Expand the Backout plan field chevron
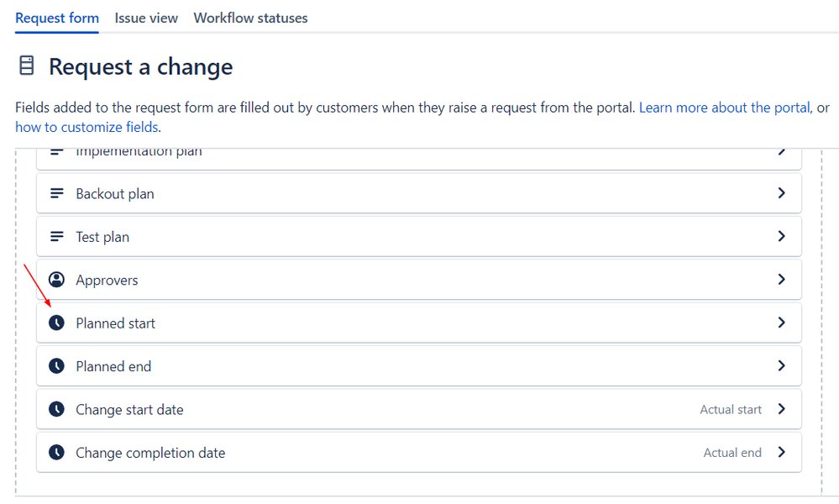Viewport: 839px width, 504px height. [782, 192]
